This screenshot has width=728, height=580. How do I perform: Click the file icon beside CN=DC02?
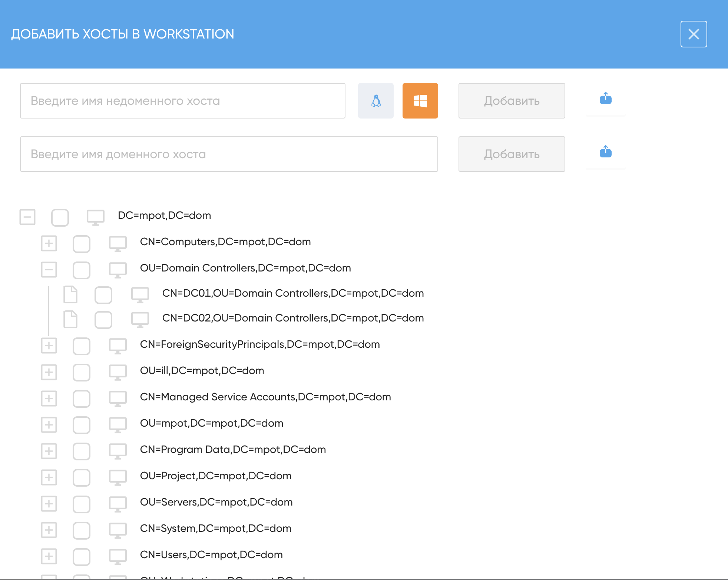click(x=70, y=319)
